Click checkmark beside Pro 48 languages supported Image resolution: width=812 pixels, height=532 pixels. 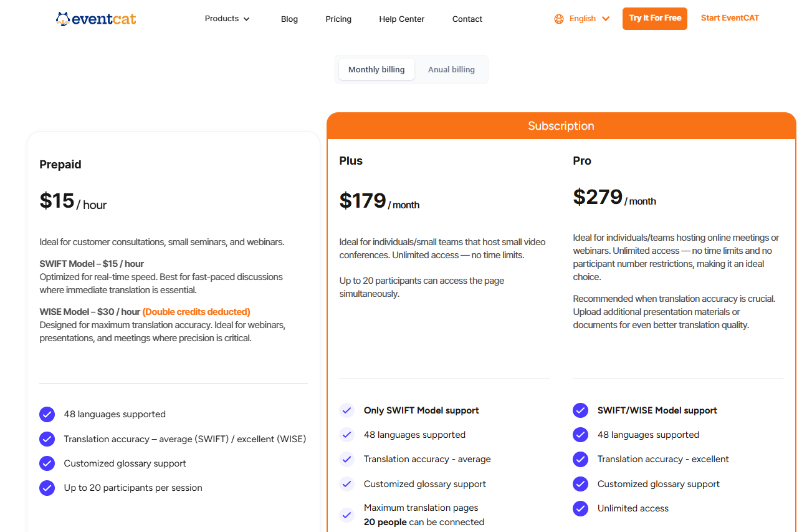pyautogui.click(x=580, y=435)
